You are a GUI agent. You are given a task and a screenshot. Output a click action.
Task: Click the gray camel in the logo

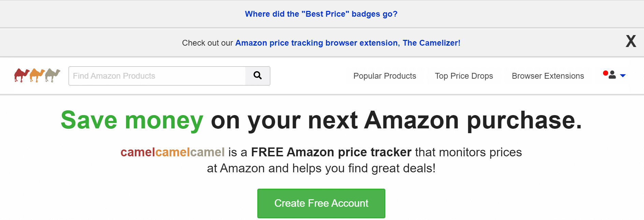53,75
